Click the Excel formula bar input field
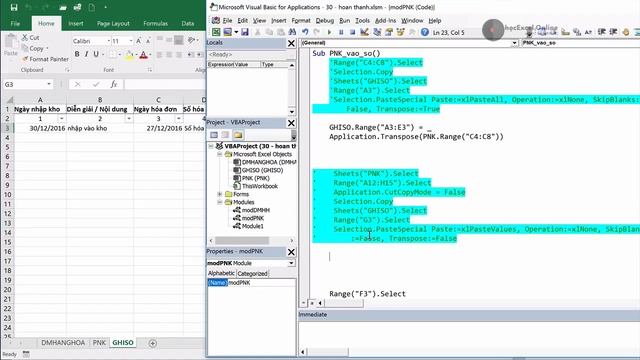 coord(165,84)
